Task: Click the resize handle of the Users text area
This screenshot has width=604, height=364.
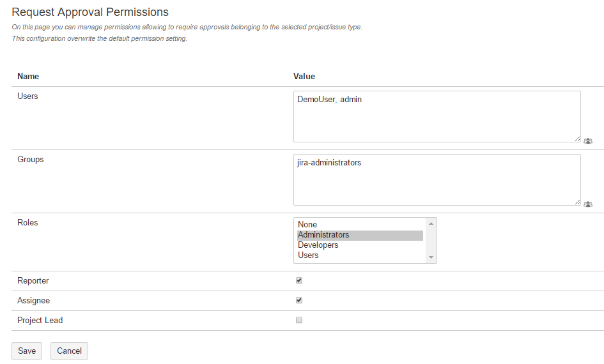Action: click(577, 139)
